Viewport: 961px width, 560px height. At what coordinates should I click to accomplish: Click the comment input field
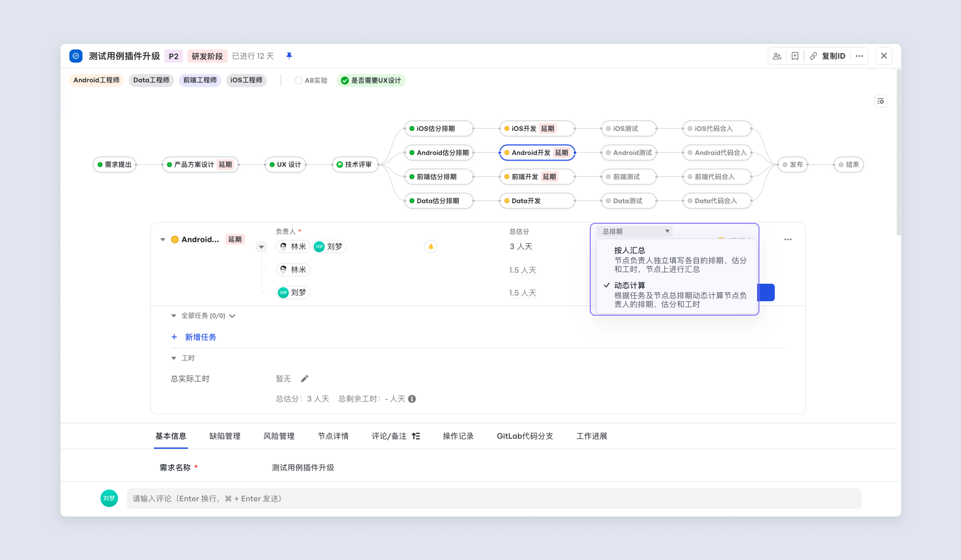point(494,498)
